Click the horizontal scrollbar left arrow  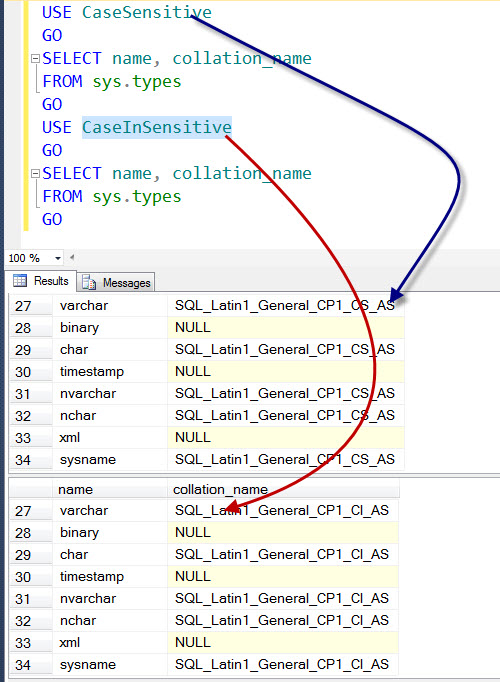72,257
